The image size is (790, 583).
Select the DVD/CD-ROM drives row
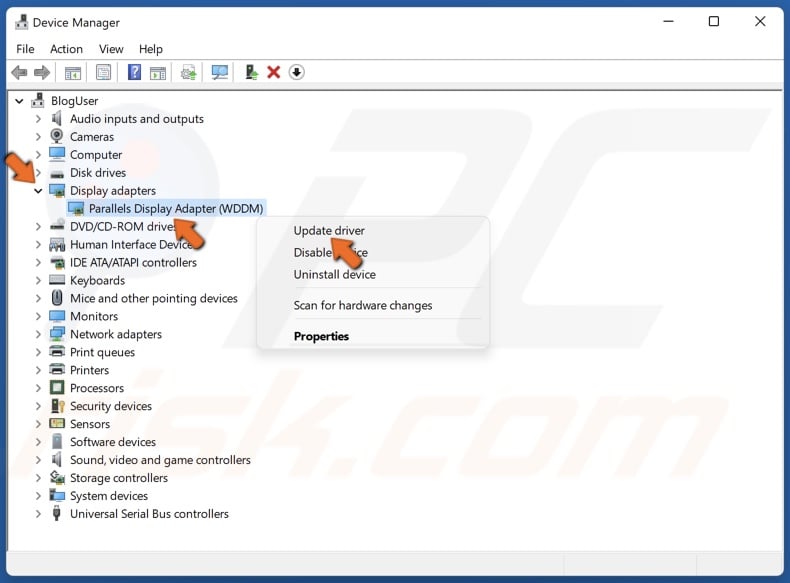[x=122, y=226]
